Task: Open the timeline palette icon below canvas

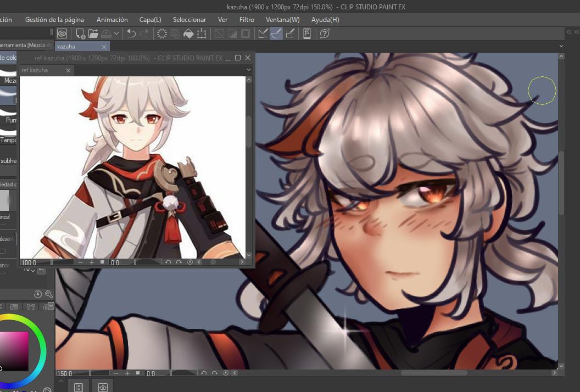Action: (x=79, y=387)
